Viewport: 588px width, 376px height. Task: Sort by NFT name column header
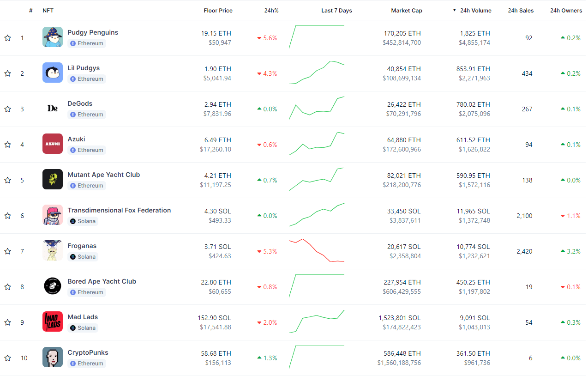click(48, 11)
